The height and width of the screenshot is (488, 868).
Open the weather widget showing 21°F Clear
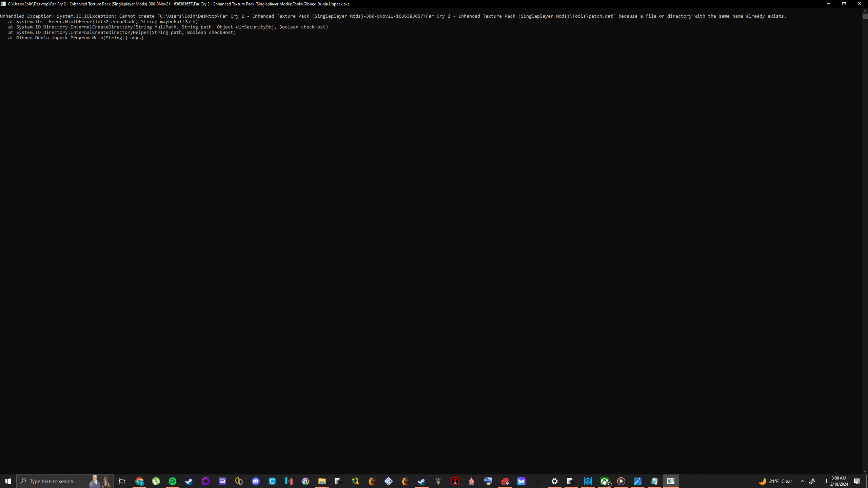(775, 481)
